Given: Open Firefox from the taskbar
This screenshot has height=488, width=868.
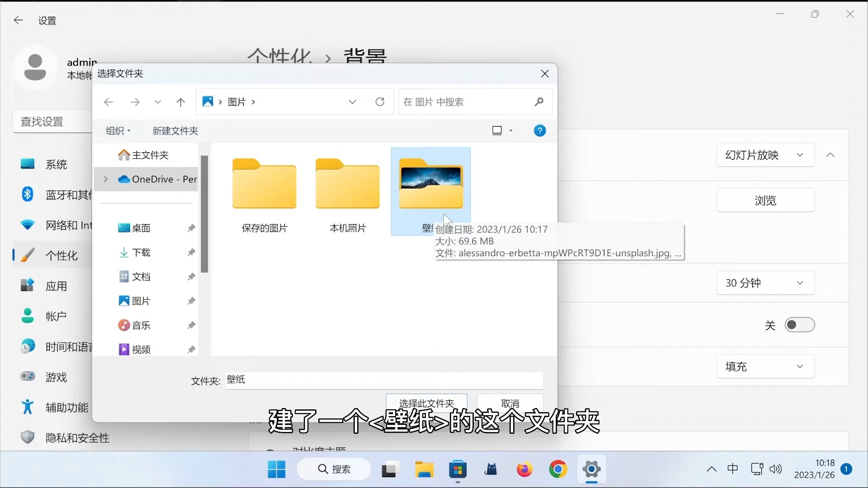Looking at the screenshot, I should [x=524, y=469].
